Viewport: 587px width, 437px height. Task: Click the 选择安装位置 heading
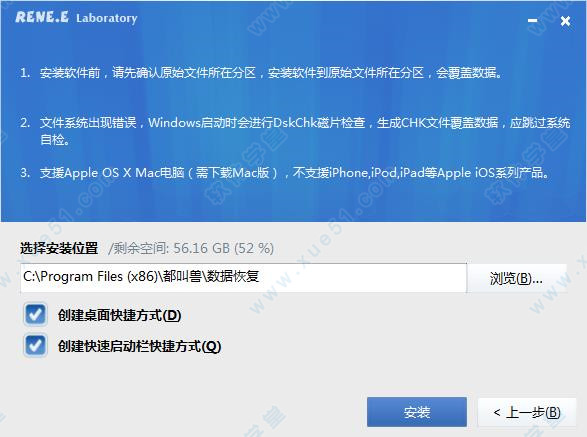tap(59, 248)
